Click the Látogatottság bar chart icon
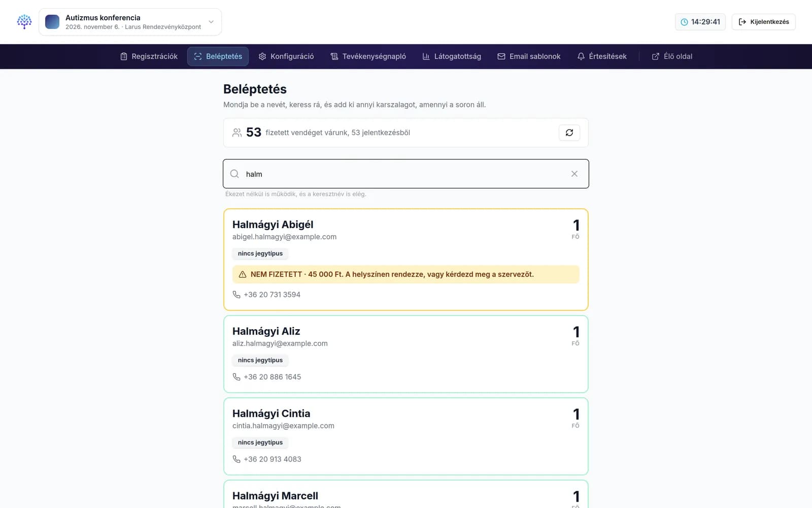Image resolution: width=812 pixels, height=508 pixels. 426,56
